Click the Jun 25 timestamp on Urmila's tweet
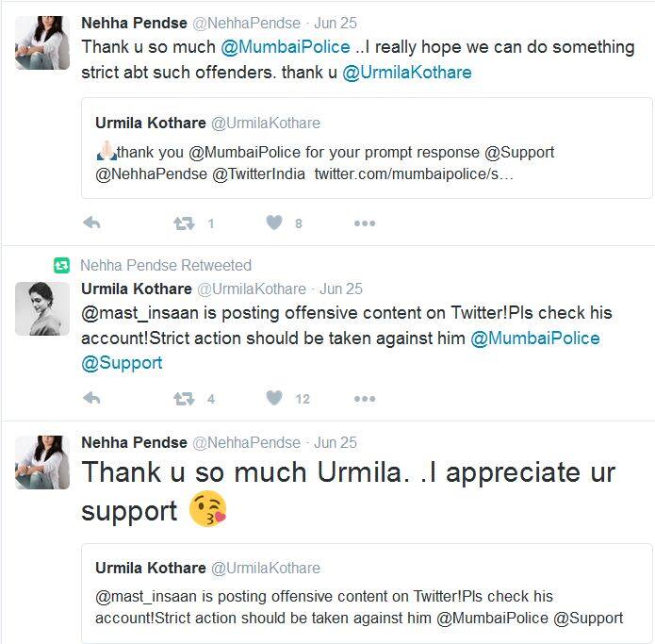This screenshot has width=655, height=644. (x=341, y=289)
